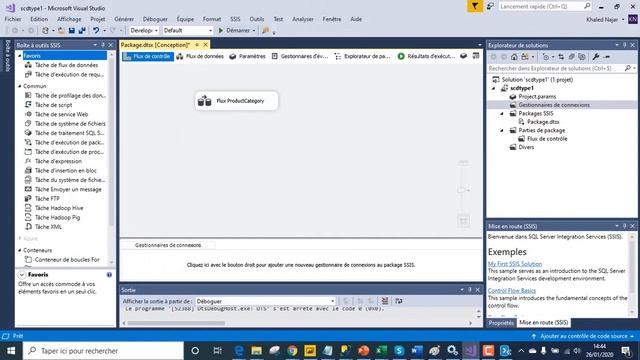The image size is (640, 360).
Task: Click Ajouter au contrôle de code source
Action: (583, 336)
